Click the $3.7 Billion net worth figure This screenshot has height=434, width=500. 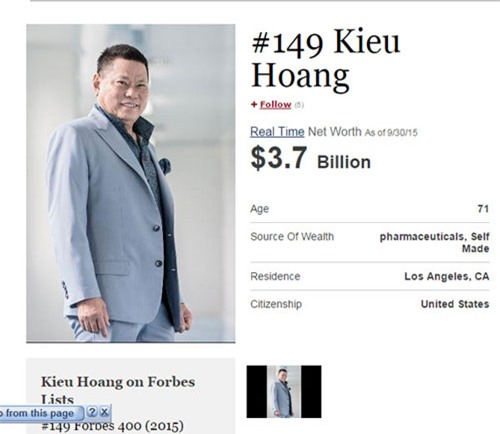tap(310, 159)
